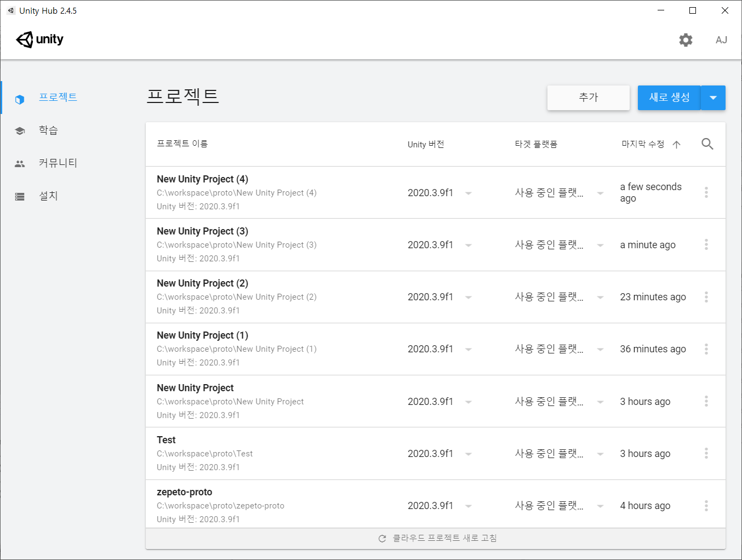Viewport: 742px width, 560px height.
Task: Open project New Unity Project (3)
Action: click(x=202, y=231)
